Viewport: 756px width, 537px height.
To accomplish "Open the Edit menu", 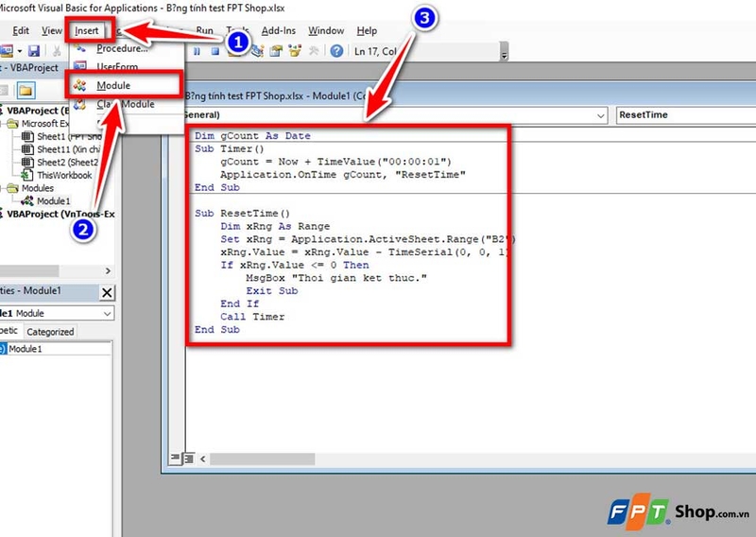I will point(21,30).
